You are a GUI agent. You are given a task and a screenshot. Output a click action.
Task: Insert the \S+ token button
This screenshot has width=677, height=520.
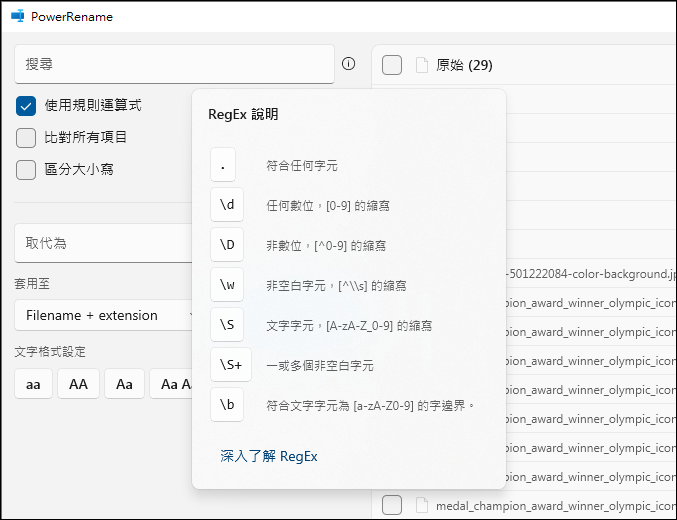231,365
